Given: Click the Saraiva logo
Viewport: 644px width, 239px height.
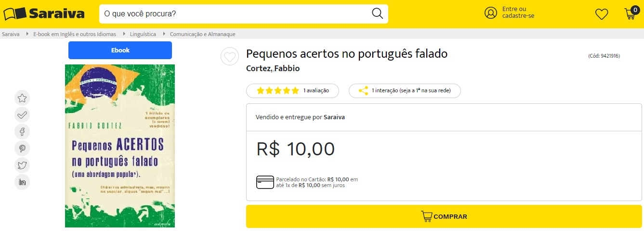Looking at the screenshot, I should coord(43,13).
